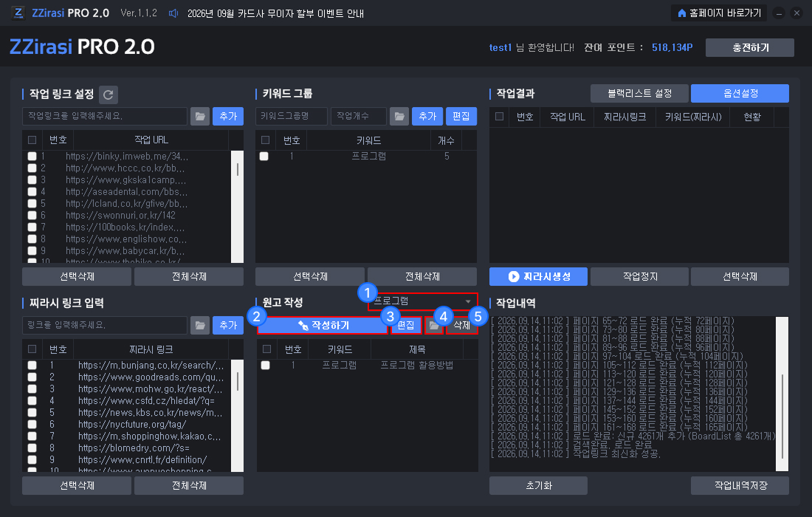Click 선택삭제 under work URL list
The width and height of the screenshot is (812, 517).
77,277
